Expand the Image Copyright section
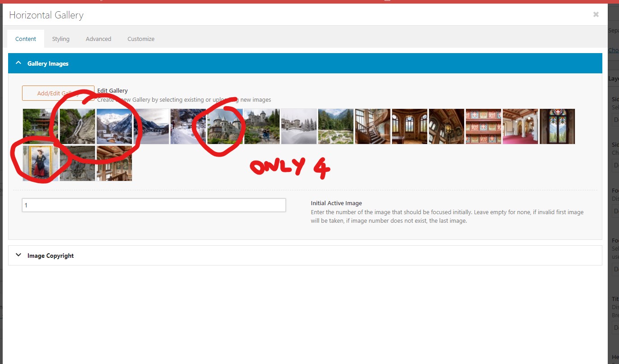Screen dimensions: 619x364 click(x=305, y=256)
